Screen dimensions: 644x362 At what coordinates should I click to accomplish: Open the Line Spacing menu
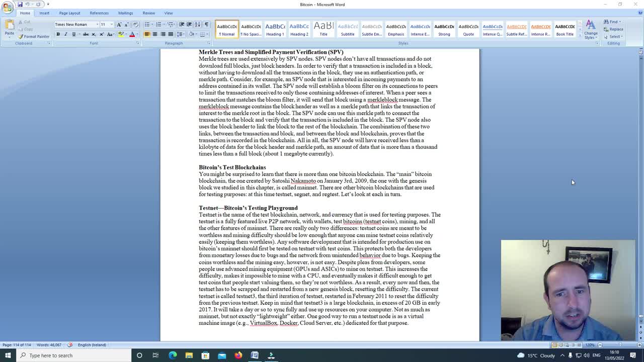coord(181,34)
